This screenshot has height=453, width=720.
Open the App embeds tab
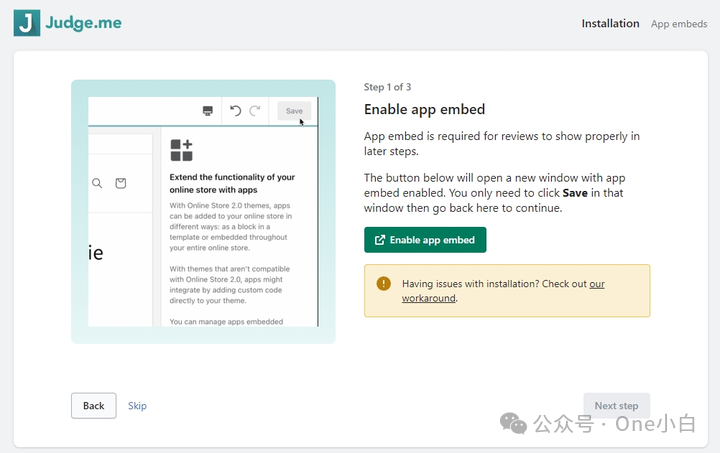coord(678,24)
